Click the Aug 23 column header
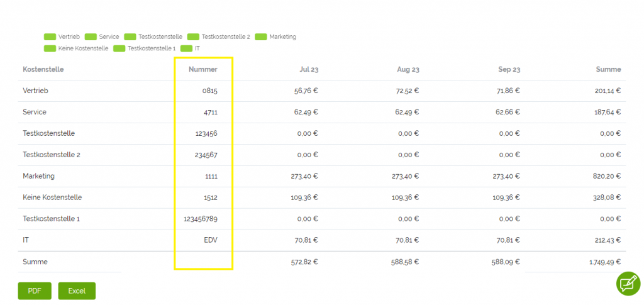Image resolution: width=644 pixels, height=305 pixels. pos(408,69)
